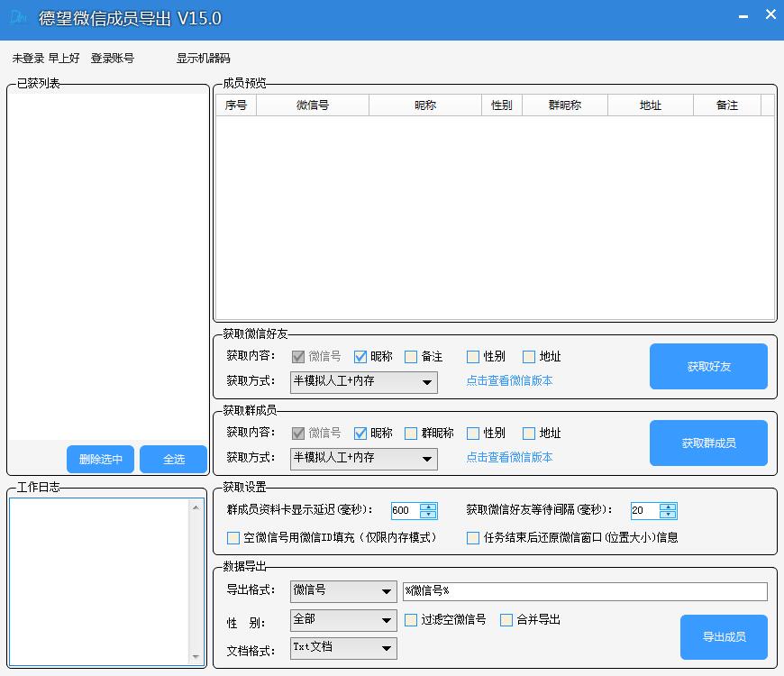Click the app logo in title bar

click(x=18, y=18)
